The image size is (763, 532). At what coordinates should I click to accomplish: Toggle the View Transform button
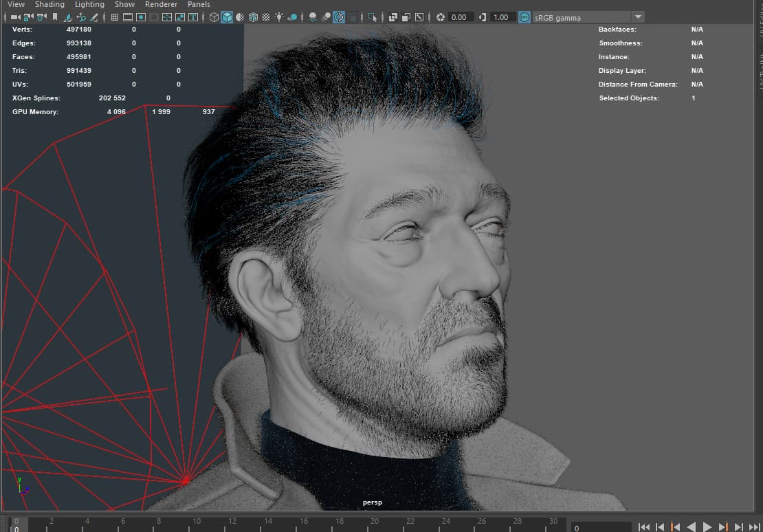point(524,17)
